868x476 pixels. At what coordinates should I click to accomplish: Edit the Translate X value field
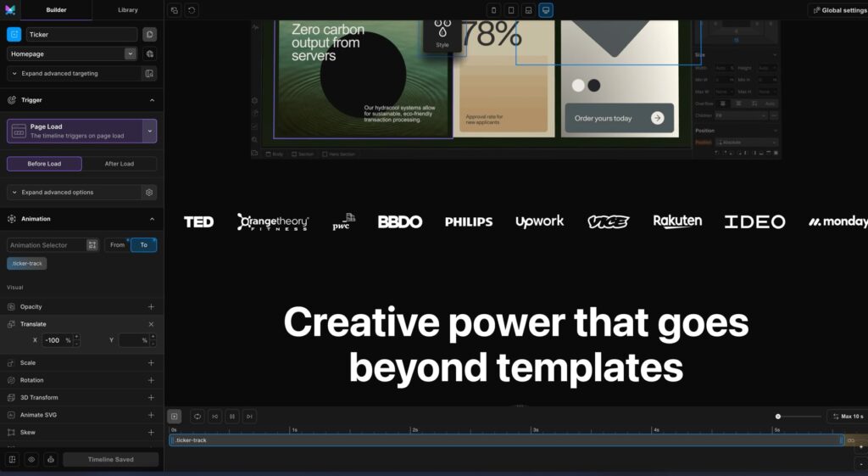click(53, 340)
